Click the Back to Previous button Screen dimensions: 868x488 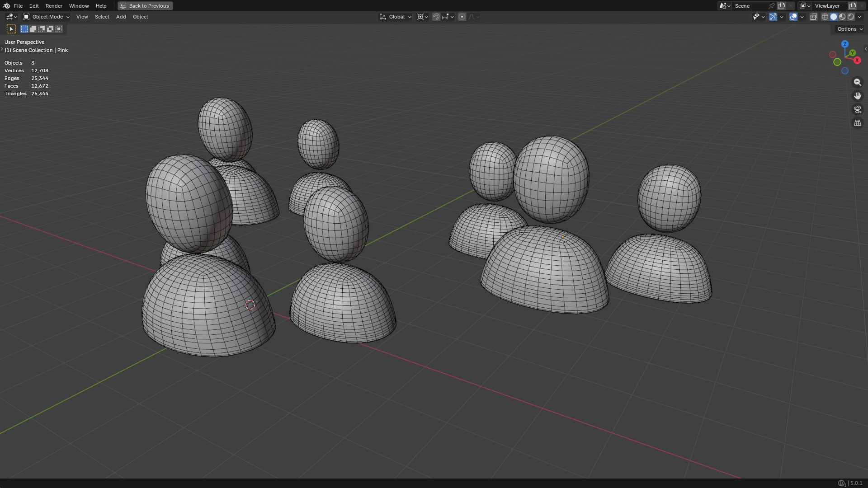pos(145,6)
